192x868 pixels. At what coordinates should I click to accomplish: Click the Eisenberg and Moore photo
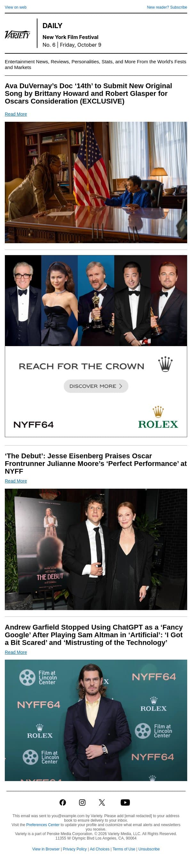tap(96, 549)
